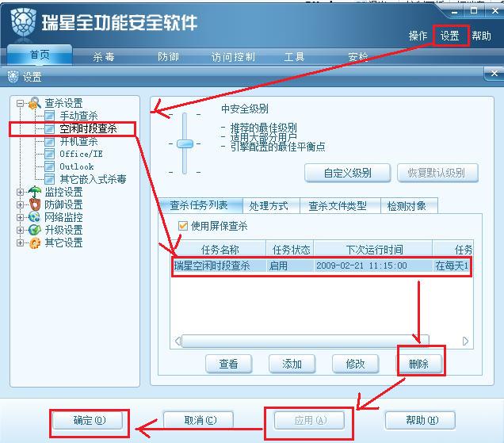Select 手动查杀 in the settings tree
Image resolution: width=504 pixels, height=443 pixels.
click(x=78, y=116)
